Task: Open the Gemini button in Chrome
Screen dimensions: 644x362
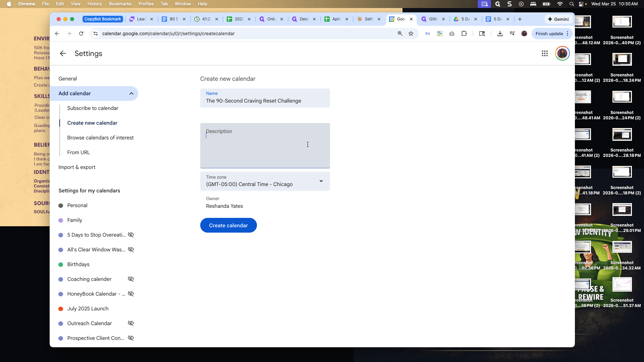Action: pyautogui.click(x=558, y=19)
